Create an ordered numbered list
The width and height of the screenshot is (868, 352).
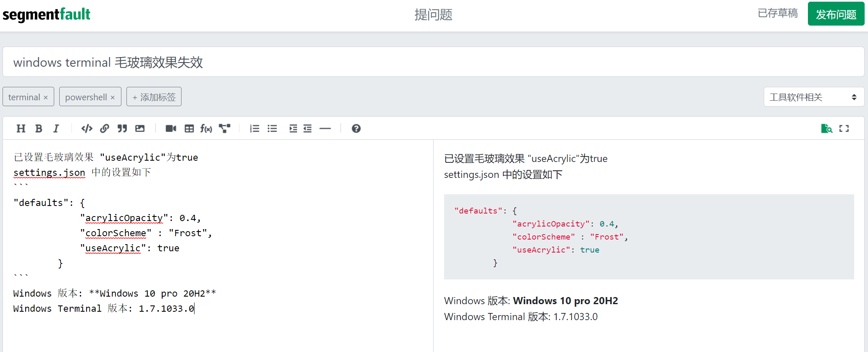tap(255, 128)
